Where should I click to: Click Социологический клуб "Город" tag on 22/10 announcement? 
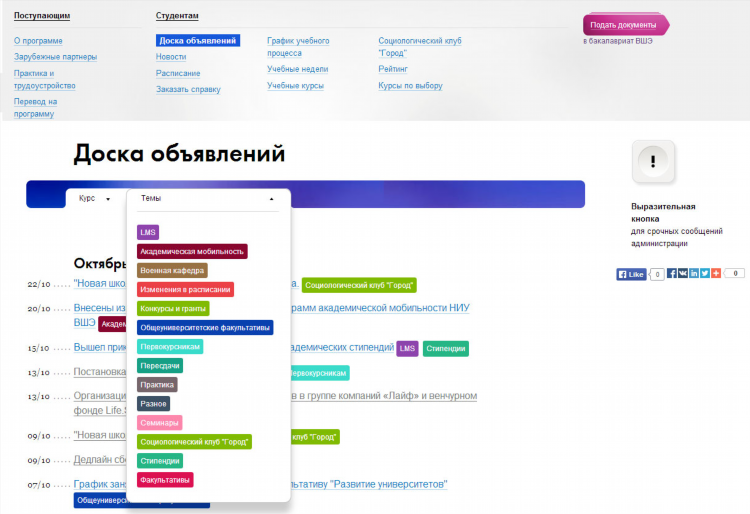pos(359,285)
